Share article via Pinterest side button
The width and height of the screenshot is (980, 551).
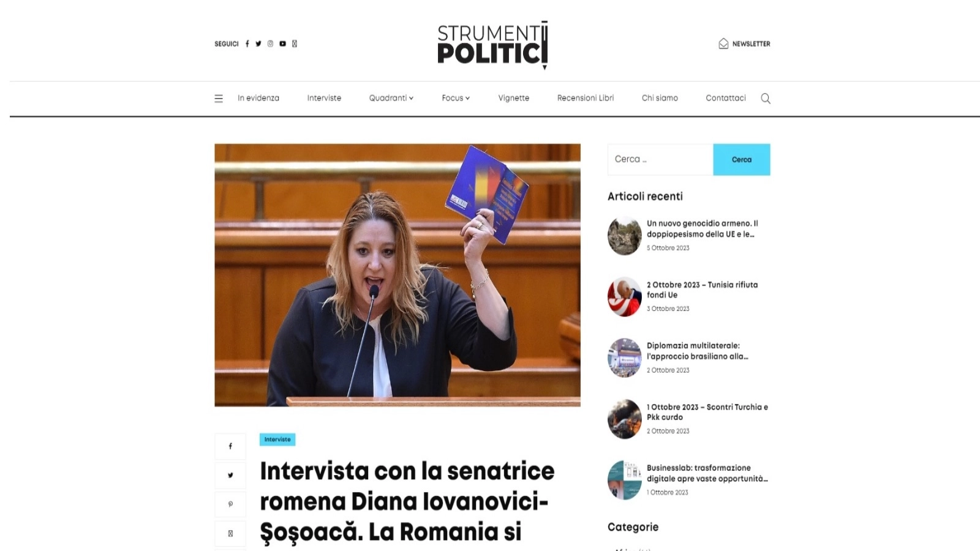(x=230, y=504)
